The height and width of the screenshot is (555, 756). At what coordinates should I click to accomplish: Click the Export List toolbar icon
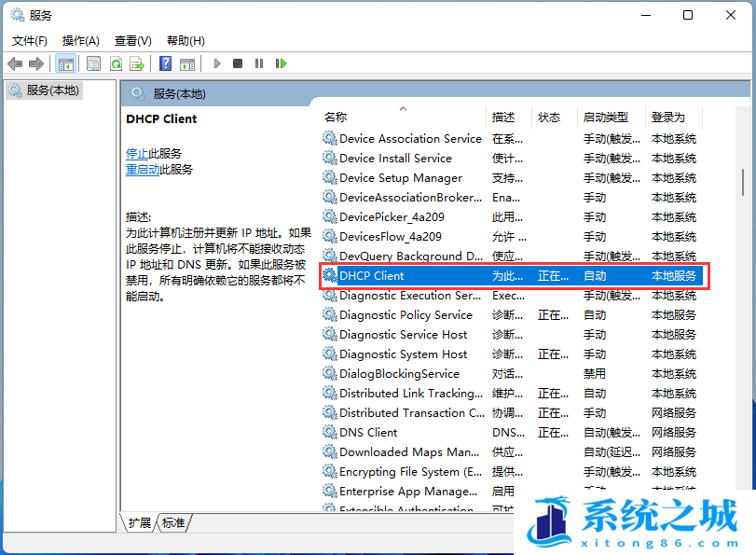[x=137, y=63]
